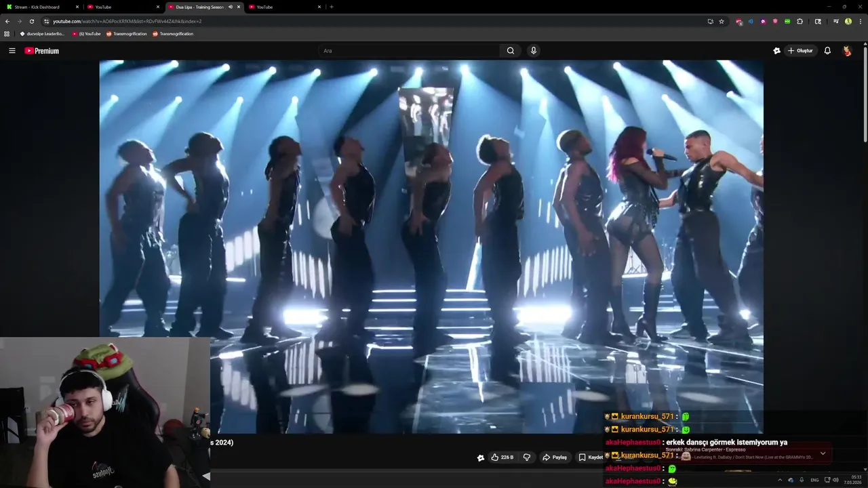The width and height of the screenshot is (868, 488).
Task: Close the Dua Lipa tab
Action: point(239,7)
